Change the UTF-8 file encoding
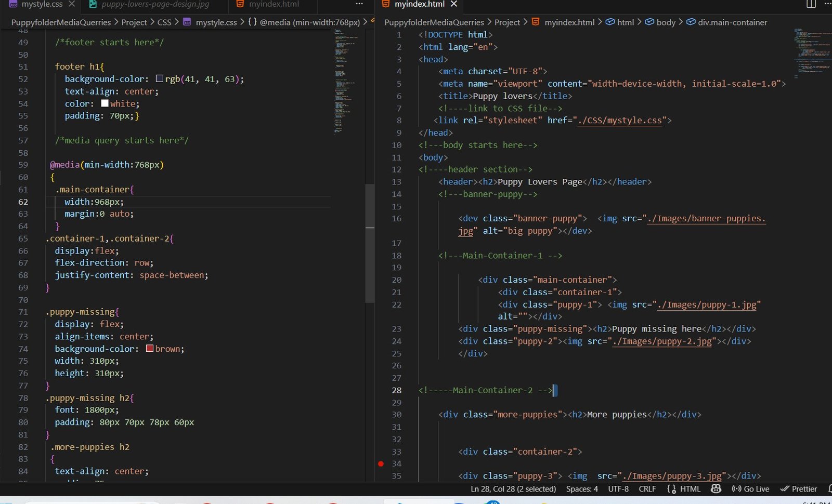Screen dimensions: 832x504 pyautogui.click(x=618, y=489)
